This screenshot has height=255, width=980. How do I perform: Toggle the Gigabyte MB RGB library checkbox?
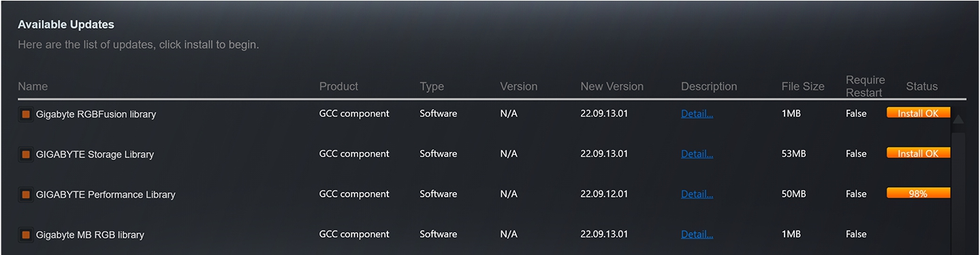26,235
